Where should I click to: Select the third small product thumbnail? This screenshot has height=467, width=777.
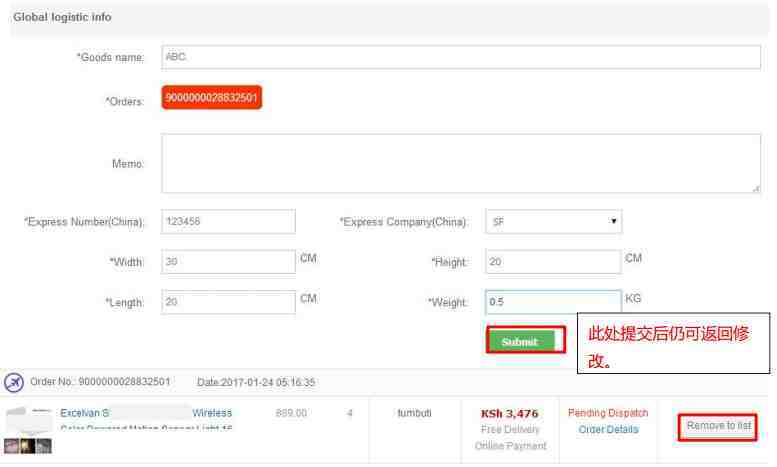[44, 446]
